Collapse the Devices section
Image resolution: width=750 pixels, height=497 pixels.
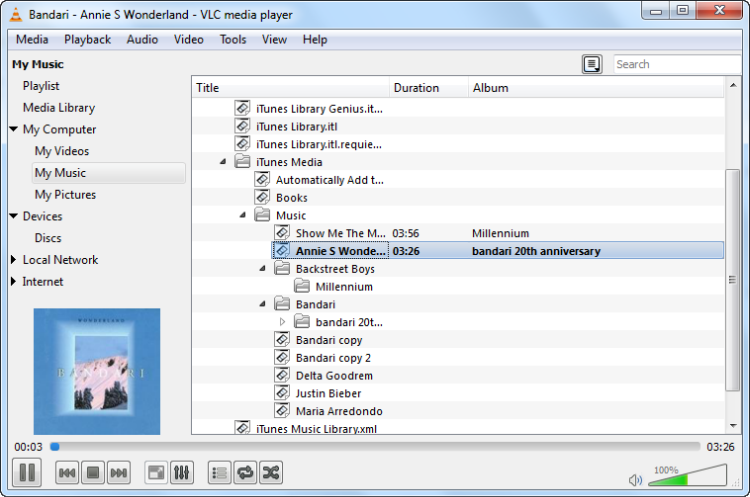point(13,216)
